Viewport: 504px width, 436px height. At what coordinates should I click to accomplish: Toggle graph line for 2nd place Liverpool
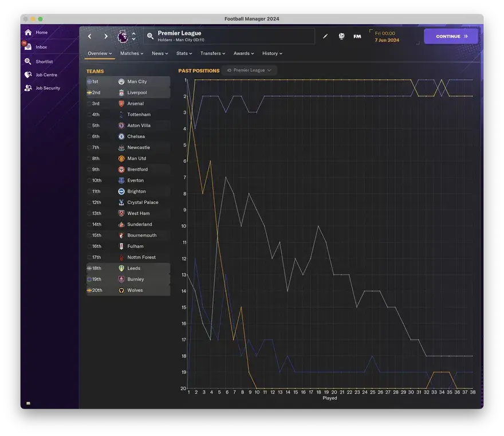coord(89,93)
